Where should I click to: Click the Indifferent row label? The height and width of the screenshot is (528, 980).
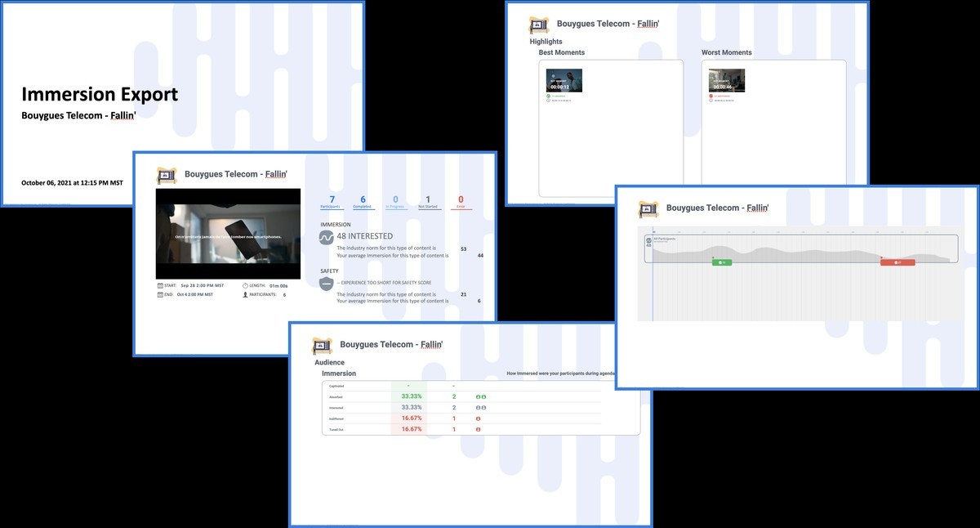(x=336, y=418)
